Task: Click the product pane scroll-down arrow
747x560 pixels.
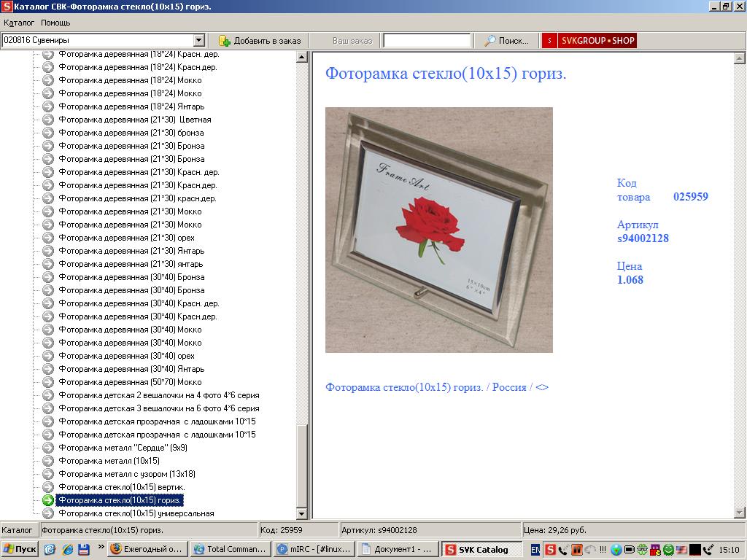Action: 740,513
